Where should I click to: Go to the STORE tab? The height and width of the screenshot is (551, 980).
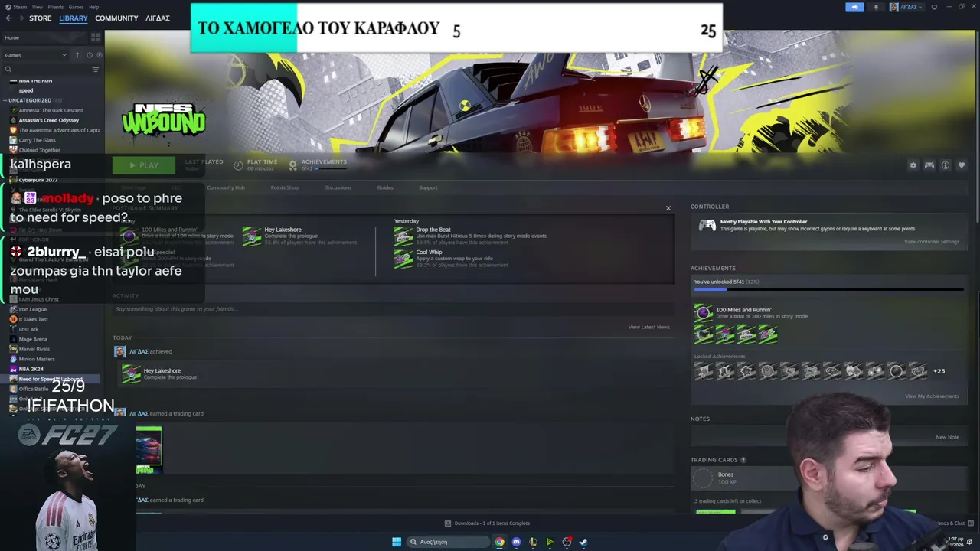(41, 18)
